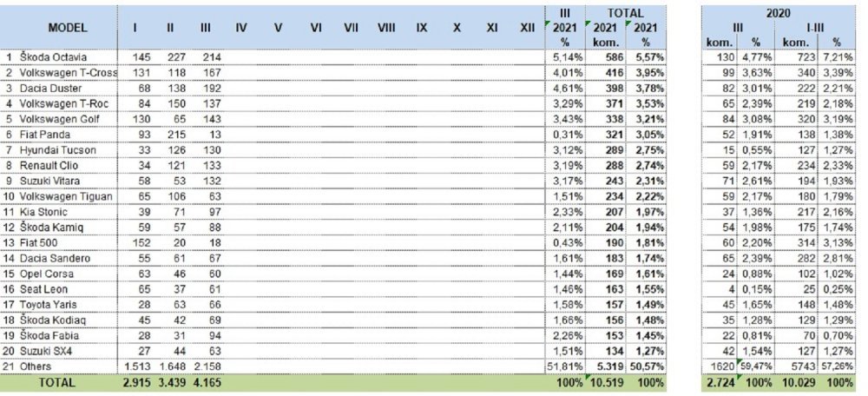Select the TOTAL row label
The width and height of the screenshot is (868, 396).
58,382
